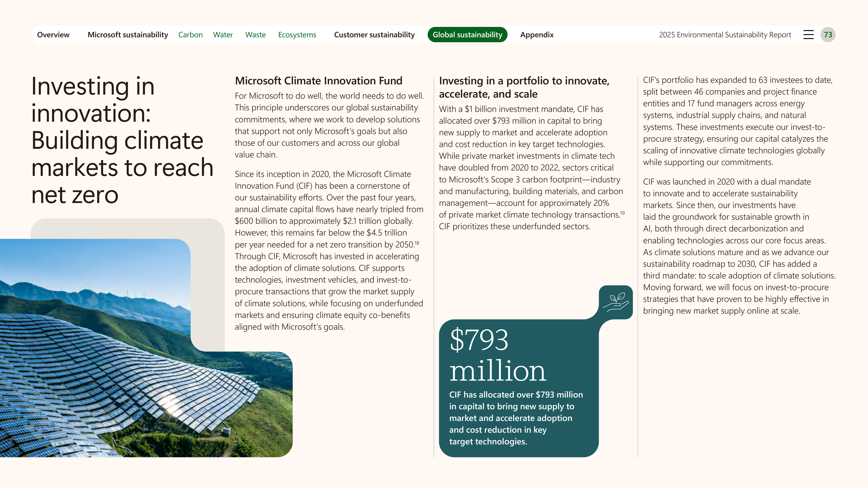Click paragraph starting 'With a $1 billion investment mandate'
868x488 pixels.
point(532,168)
